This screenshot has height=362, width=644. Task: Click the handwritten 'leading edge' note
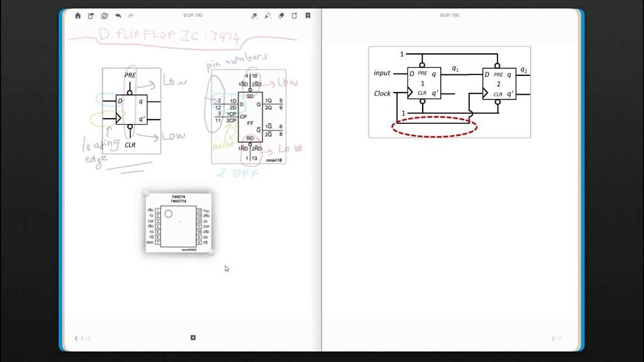click(x=101, y=150)
